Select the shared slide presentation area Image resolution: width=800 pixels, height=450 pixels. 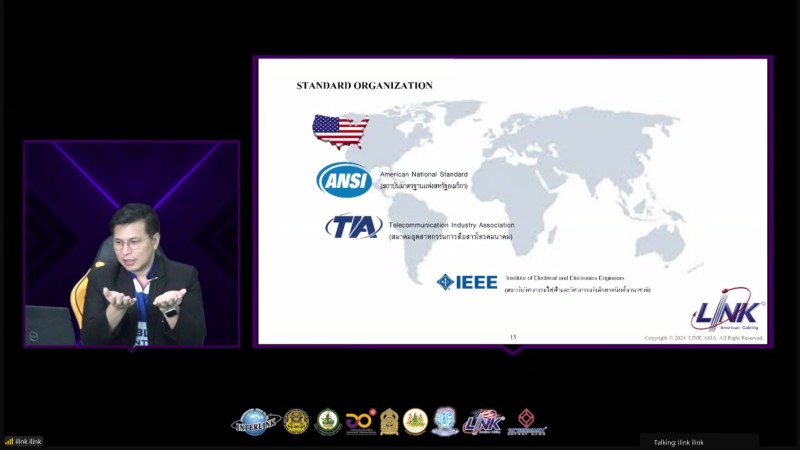(x=513, y=202)
